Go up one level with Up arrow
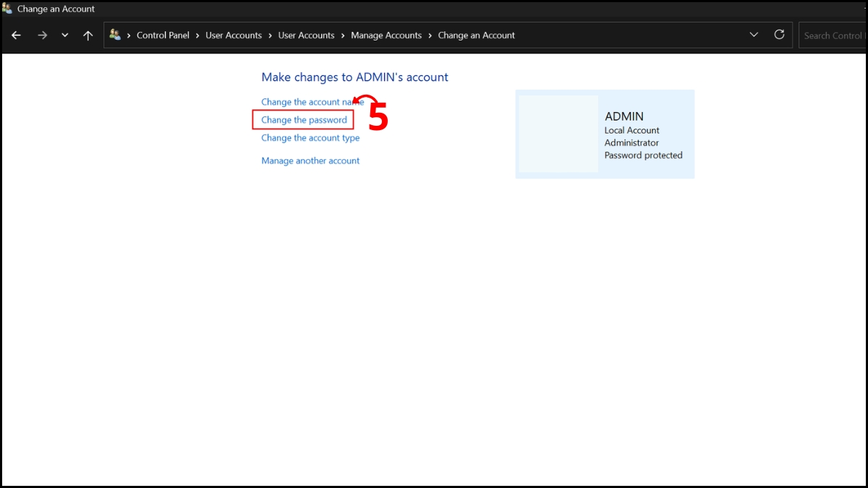Image resolution: width=868 pixels, height=488 pixels. [x=88, y=35]
